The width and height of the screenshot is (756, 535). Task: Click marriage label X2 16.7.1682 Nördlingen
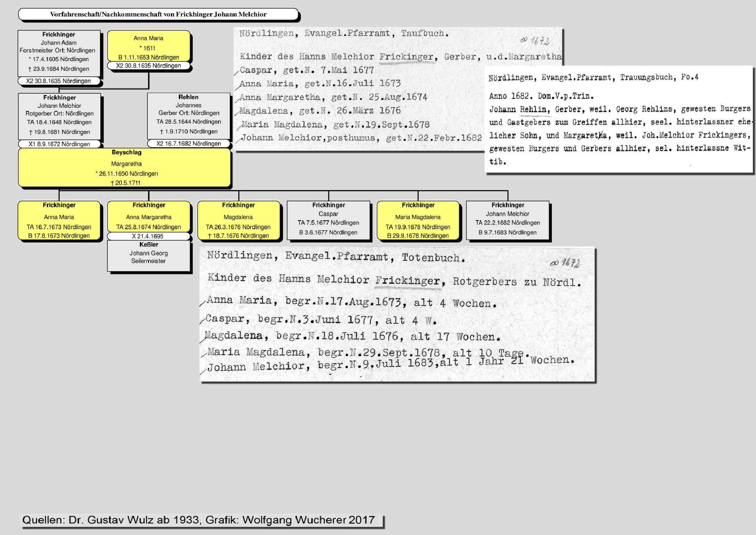pyautogui.click(x=188, y=144)
